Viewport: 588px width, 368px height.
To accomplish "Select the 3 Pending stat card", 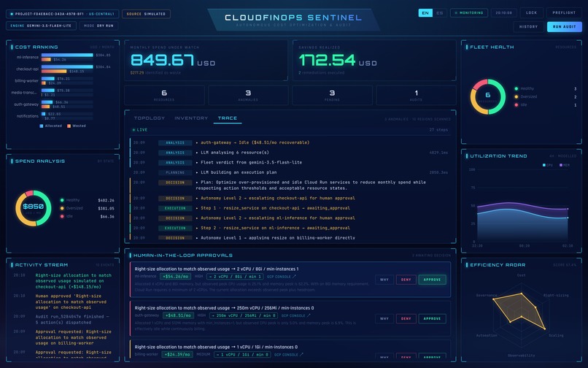I will pos(332,96).
